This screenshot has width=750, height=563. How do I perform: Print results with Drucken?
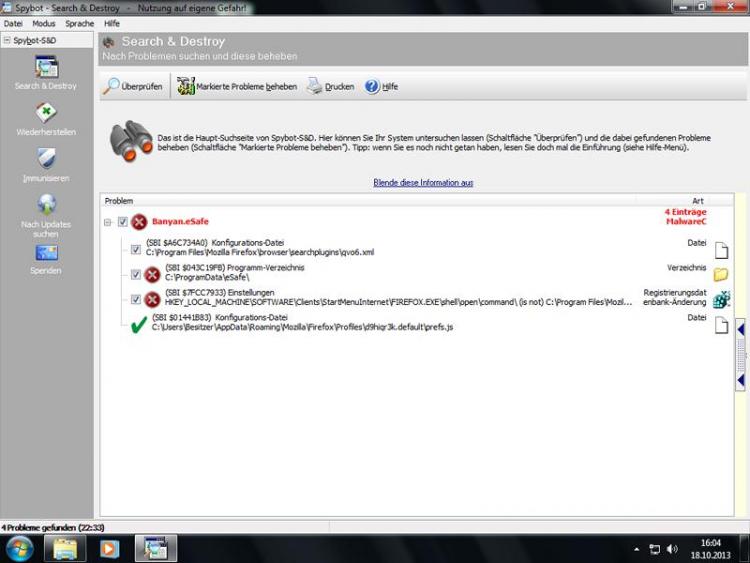331,87
